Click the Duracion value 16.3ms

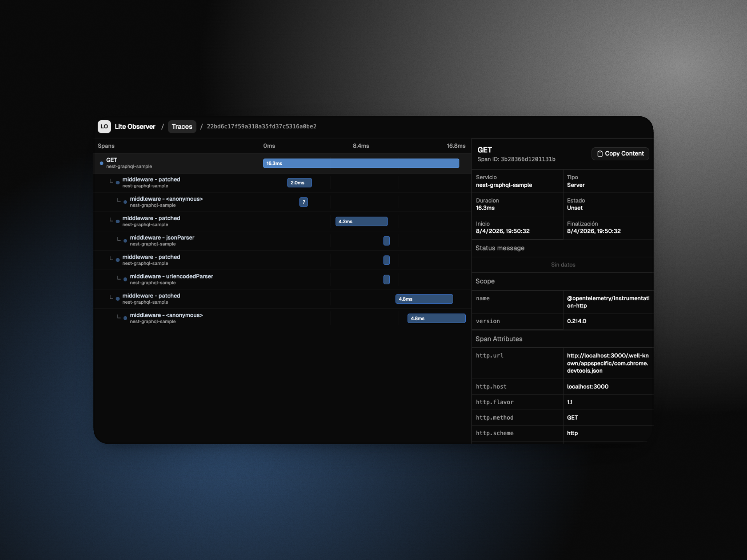(x=485, y=208)
